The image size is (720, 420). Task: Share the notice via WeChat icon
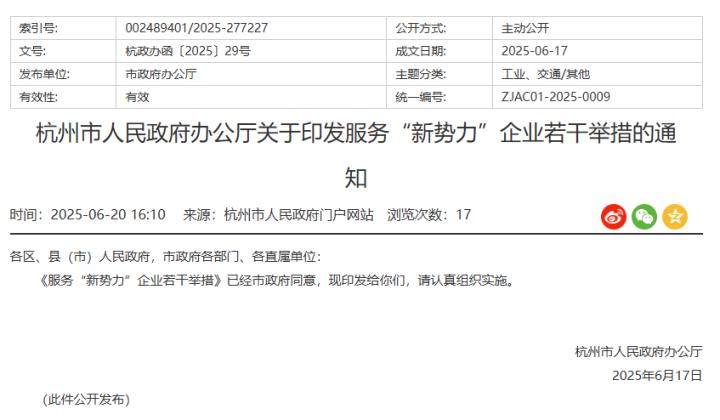click(644, 217)
